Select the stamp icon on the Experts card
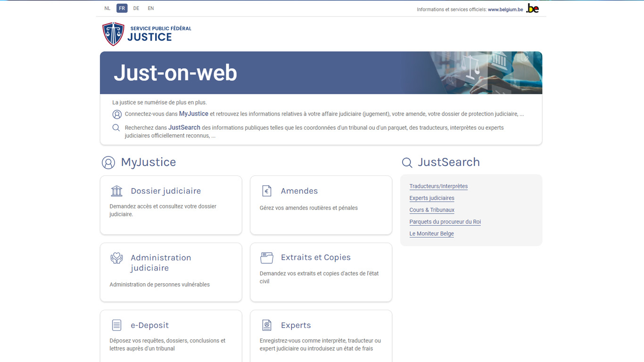Viewport: 644px width, 362px height. (x=266, y=325)
